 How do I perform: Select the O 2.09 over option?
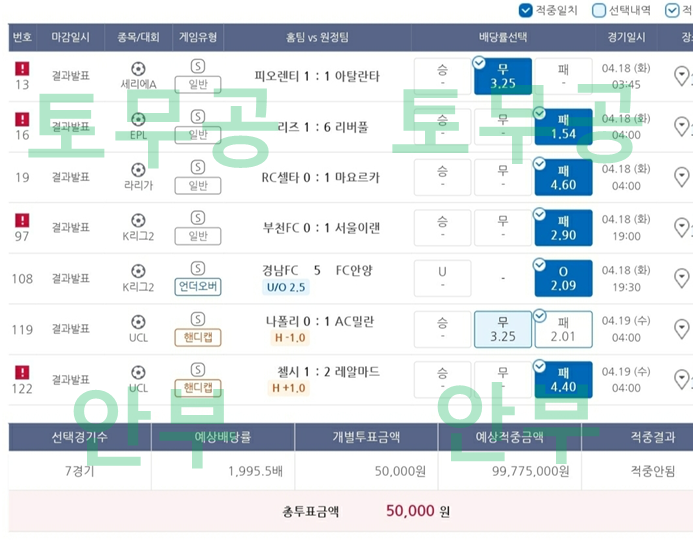tap(563, 279)
